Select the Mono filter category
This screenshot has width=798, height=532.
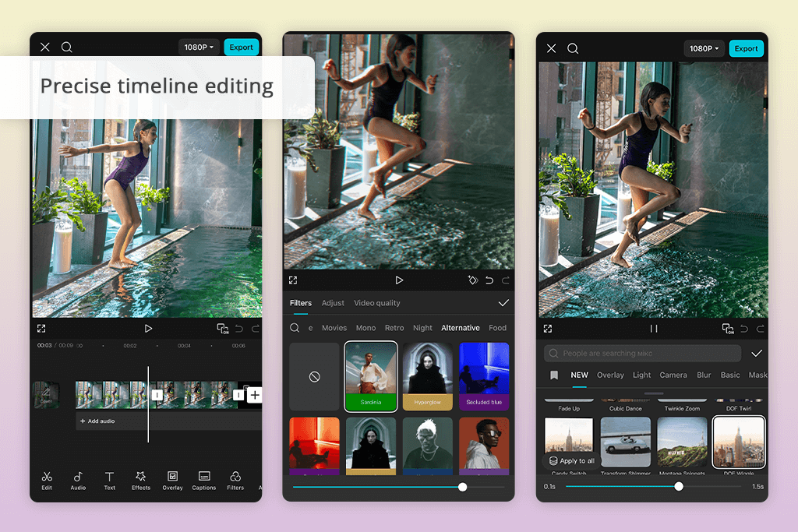point(366,328)
